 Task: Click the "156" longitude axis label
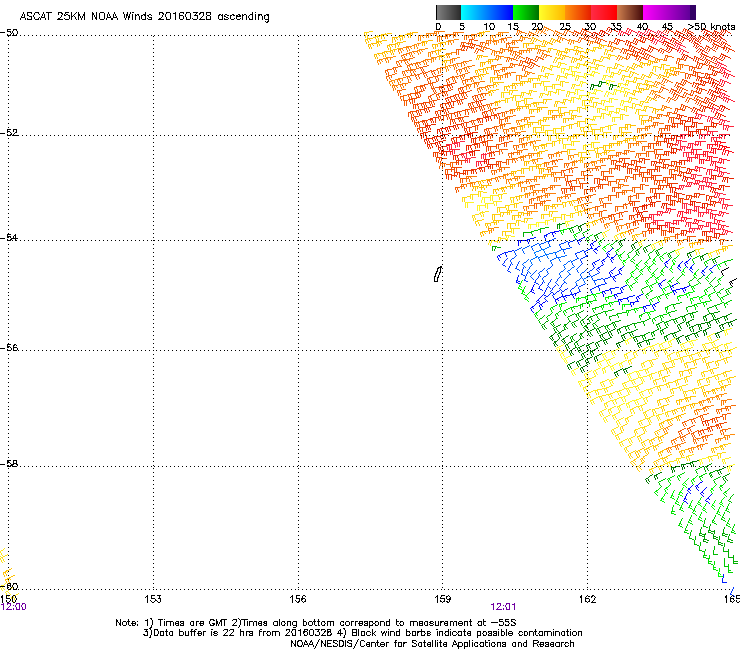click(x=298, y=599)
